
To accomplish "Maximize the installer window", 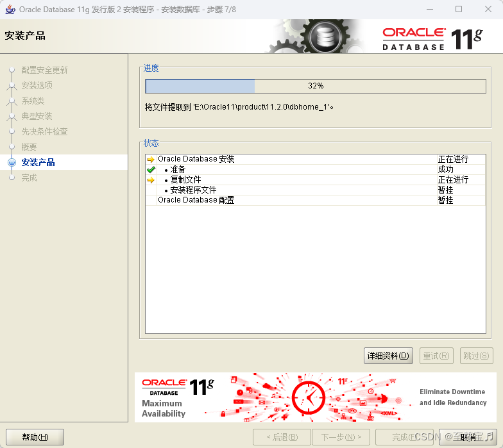I will 459,9.
